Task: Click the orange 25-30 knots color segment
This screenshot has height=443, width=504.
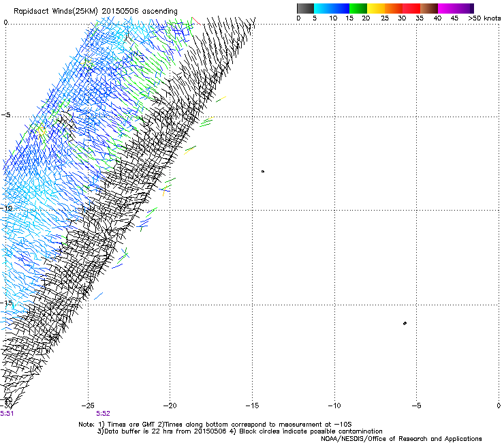Action: click(394, 8)
